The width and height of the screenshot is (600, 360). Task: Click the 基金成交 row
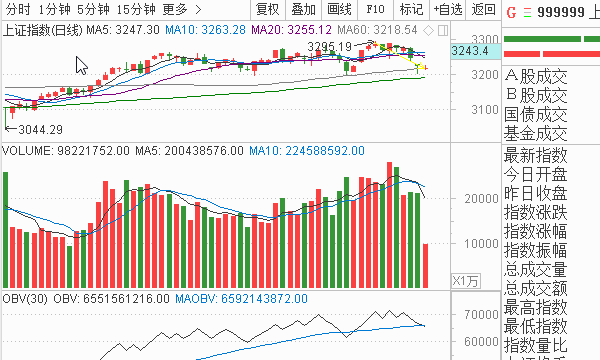pyautogui.click(x=535, y=134)
